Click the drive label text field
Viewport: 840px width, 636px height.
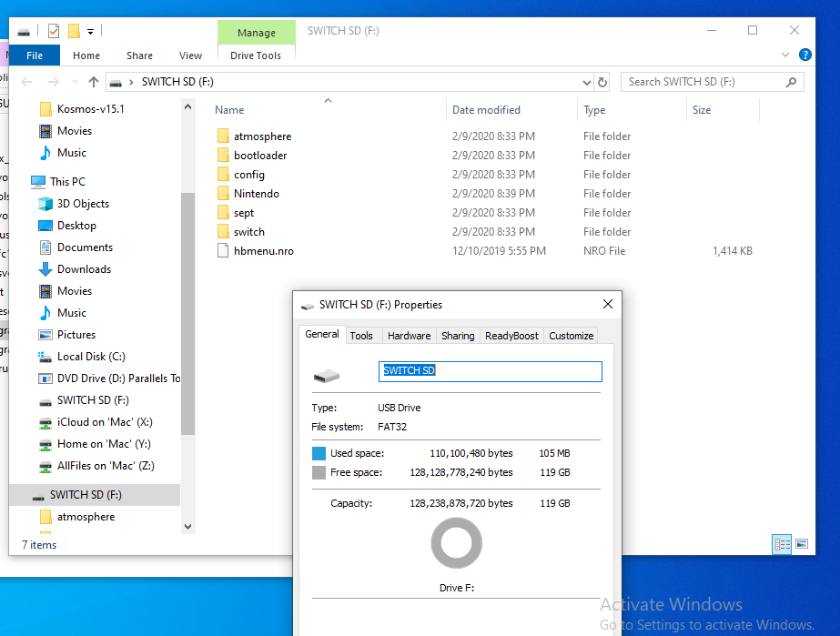pos(491,371)
